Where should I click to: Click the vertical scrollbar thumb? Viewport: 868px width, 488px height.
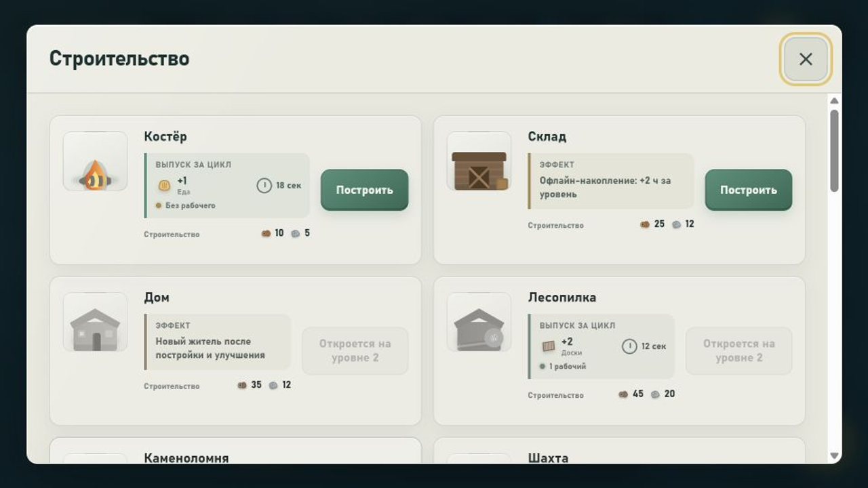coord(834,150)
